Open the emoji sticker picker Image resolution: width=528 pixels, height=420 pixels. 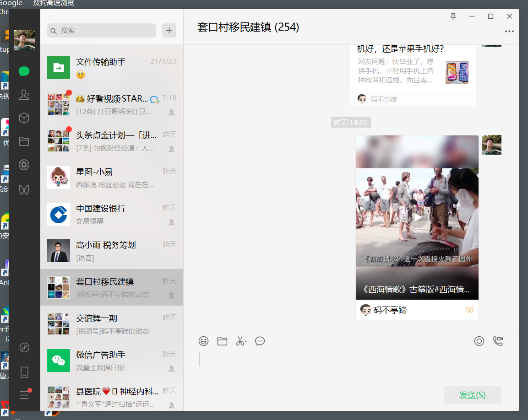pos(203,341)
